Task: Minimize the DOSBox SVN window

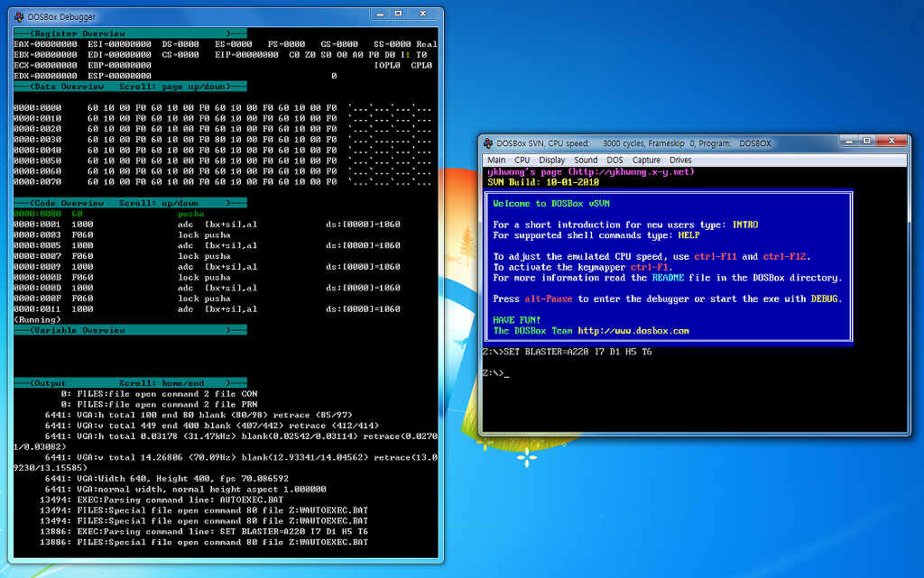Action: coord(849,141)
